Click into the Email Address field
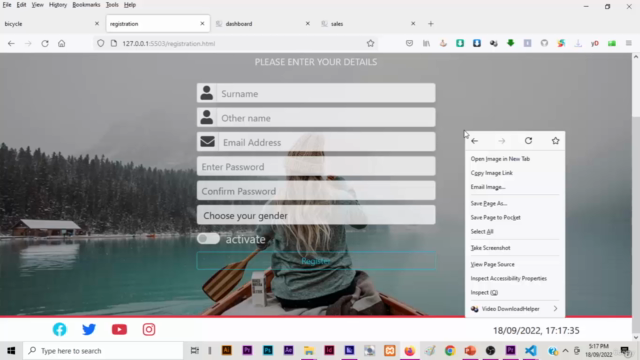 327,142
